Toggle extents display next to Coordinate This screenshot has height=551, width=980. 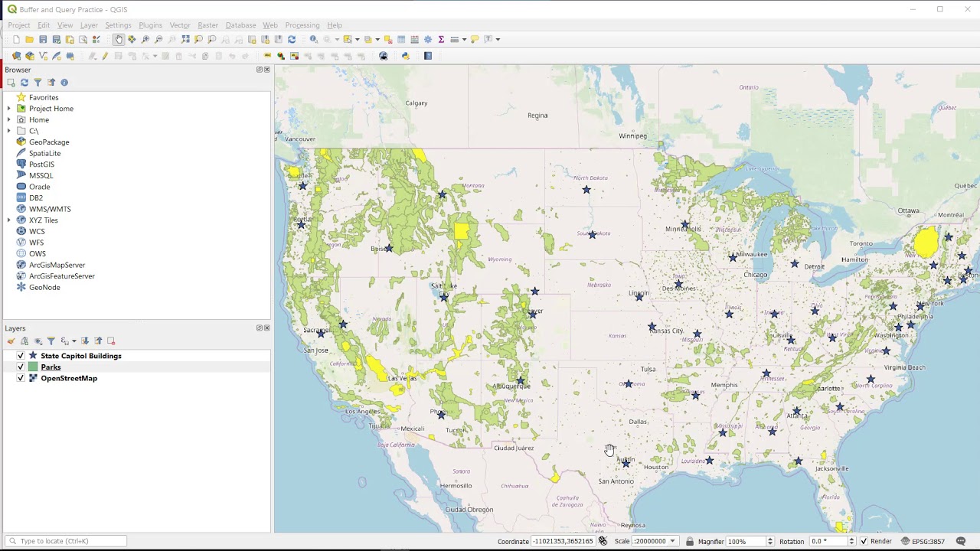coord(603,541)
